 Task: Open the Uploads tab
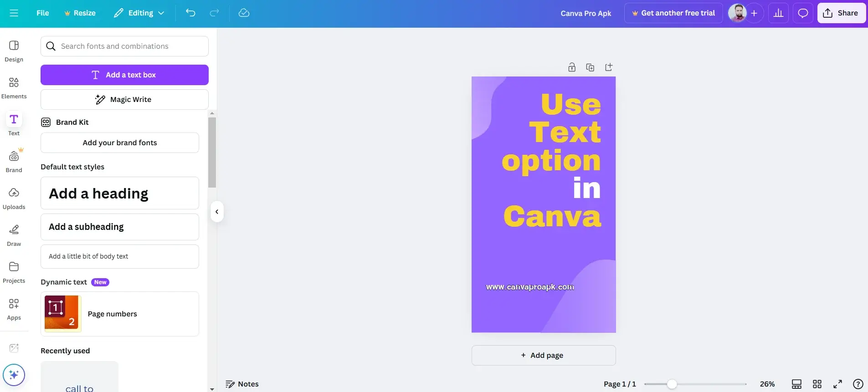[x=14, y=199]
